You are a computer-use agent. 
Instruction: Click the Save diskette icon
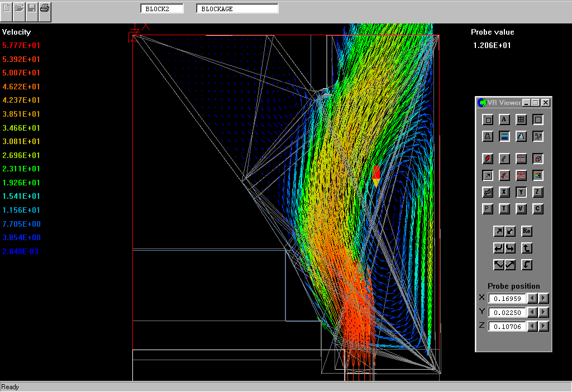coord(32,8)
